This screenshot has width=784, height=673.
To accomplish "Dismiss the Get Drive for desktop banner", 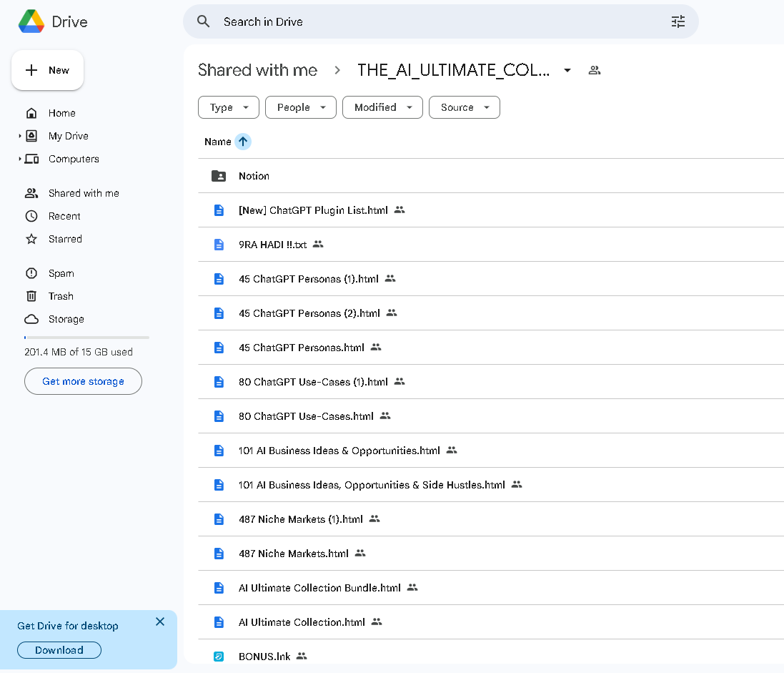I will (x=160, y=622).
